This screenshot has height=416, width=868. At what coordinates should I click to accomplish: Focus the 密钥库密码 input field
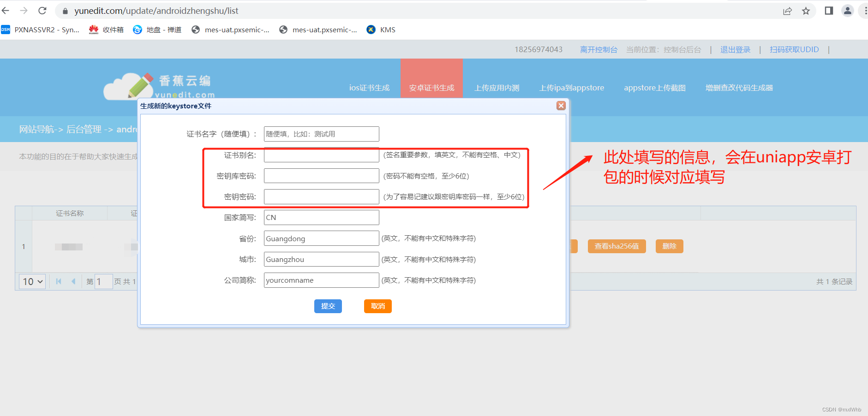(321, 176)
